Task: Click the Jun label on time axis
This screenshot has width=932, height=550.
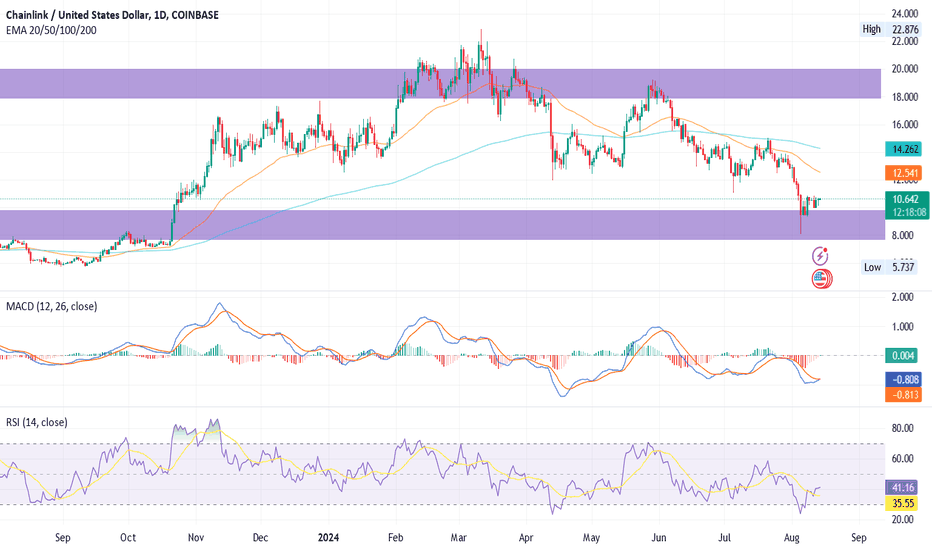Action: coord(659,538)
